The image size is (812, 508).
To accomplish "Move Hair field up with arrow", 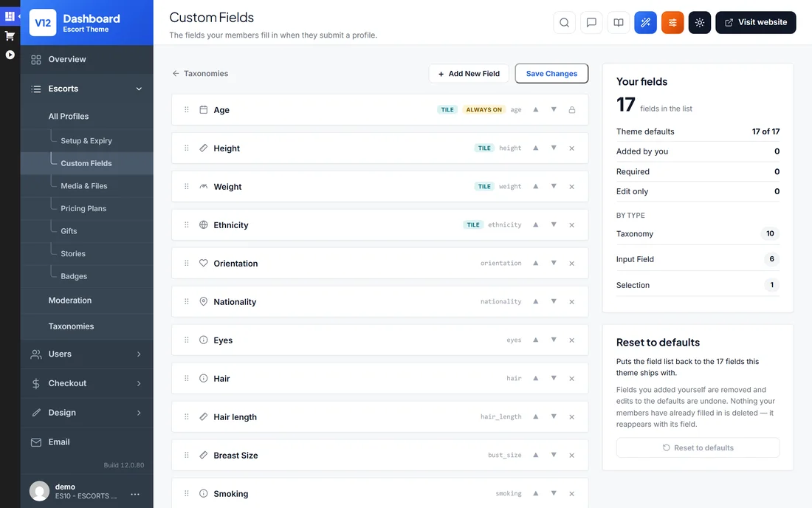I will pyautogui.click(x=536, y=379).
